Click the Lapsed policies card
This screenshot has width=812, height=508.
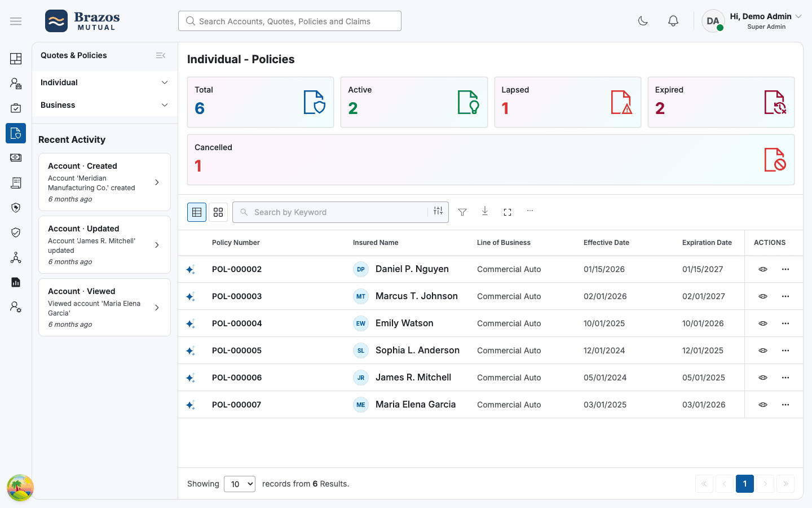pyautogui.click(x=568, y=102)
